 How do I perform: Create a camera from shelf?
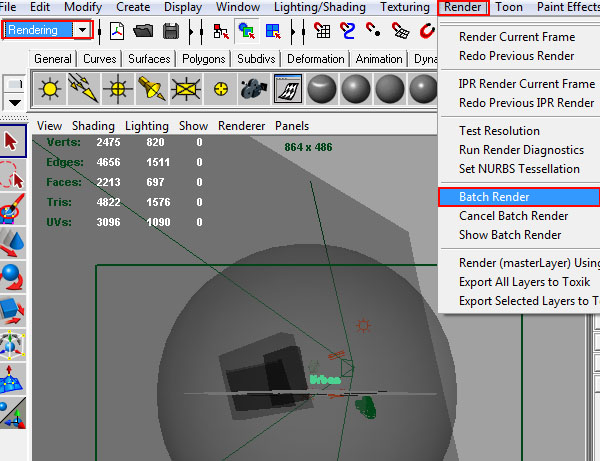tap(253, 89)
